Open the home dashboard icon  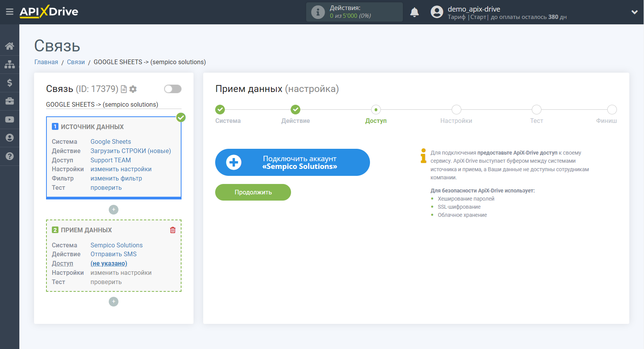(10, 46)
